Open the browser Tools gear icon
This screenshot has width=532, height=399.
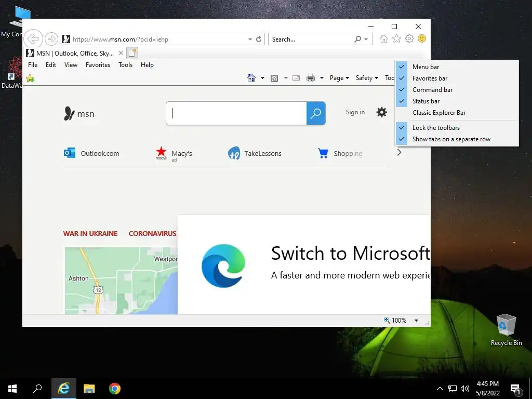(409, 38)
